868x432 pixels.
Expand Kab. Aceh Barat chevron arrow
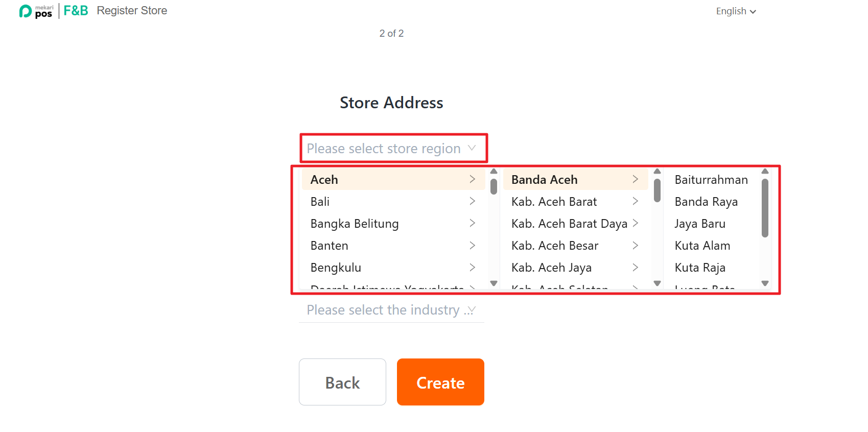coord(635,201)
